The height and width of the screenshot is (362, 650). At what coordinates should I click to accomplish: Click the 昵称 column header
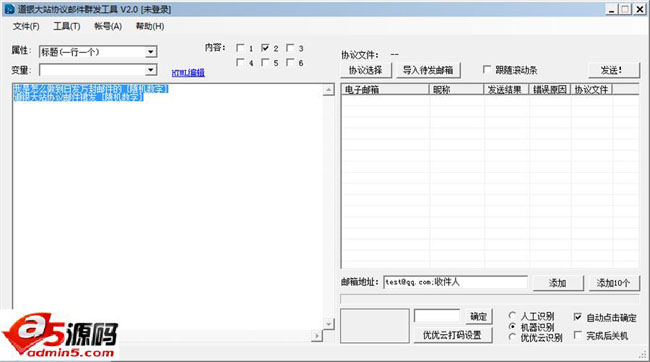pos(456,90)
